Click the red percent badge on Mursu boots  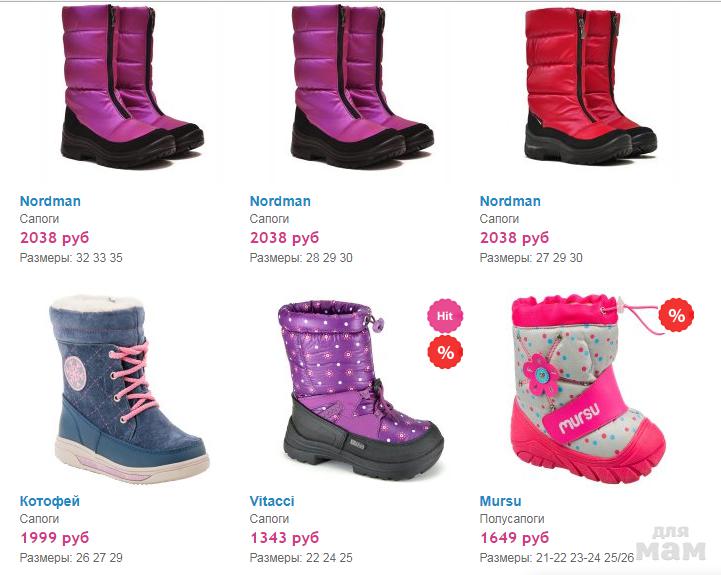point(676,315)
